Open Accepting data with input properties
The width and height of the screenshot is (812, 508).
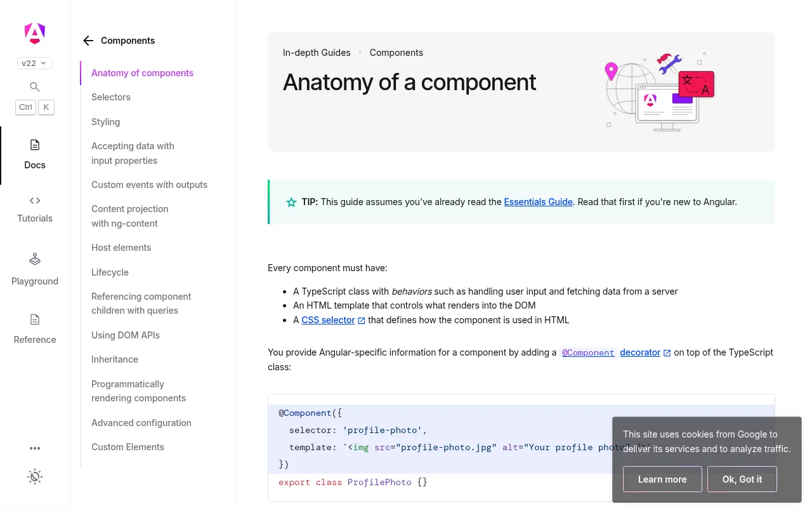coord(133,153)
